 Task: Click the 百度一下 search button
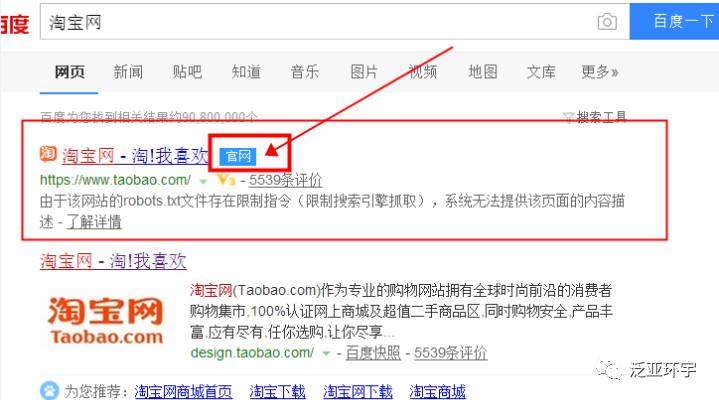[x=675, y=21]
